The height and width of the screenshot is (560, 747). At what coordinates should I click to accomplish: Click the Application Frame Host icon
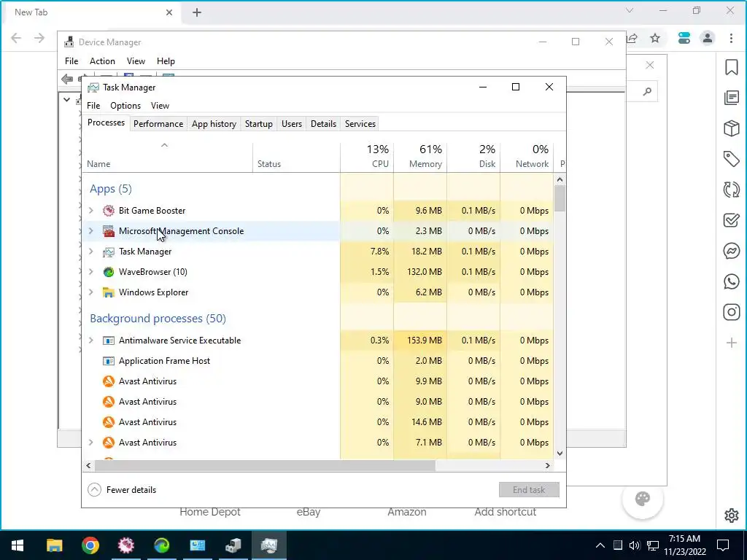click(109, 361)
